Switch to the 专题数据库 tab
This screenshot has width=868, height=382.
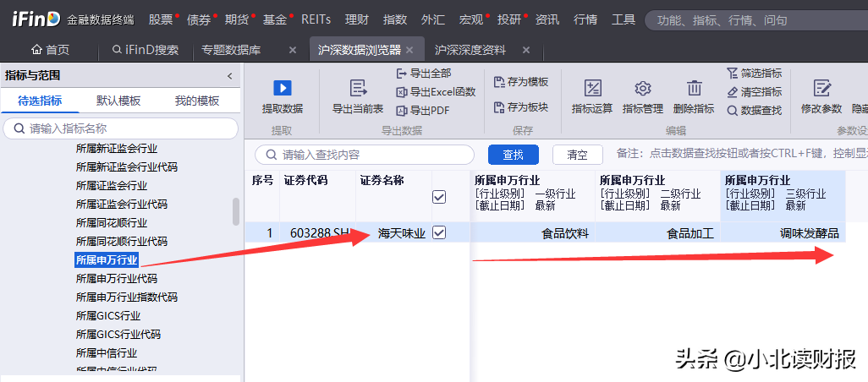(231, 51)
